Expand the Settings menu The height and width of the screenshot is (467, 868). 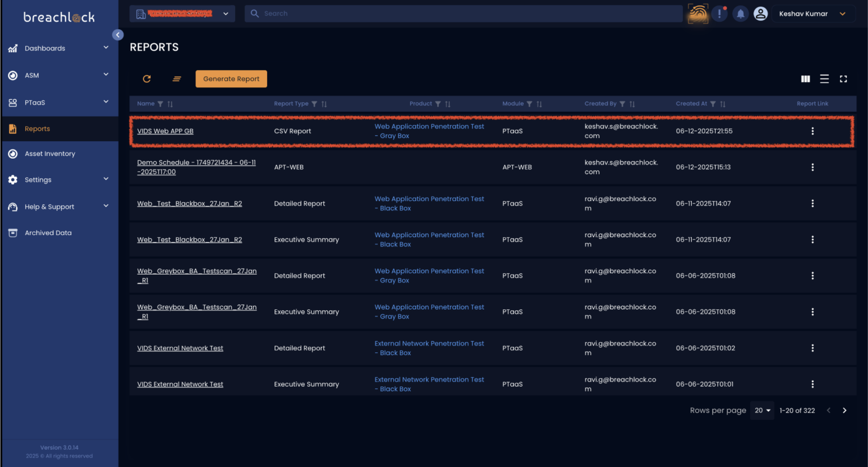106,179
